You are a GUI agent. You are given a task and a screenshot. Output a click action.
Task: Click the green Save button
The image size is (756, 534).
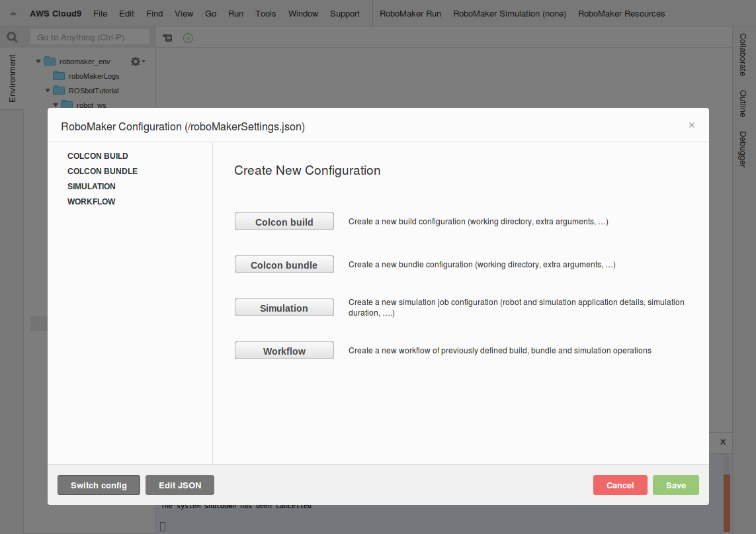click(676, 485)
